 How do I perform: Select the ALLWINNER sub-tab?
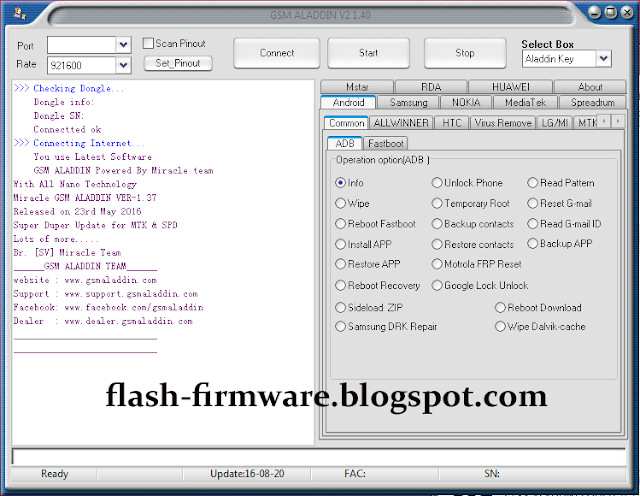[401, 123]
